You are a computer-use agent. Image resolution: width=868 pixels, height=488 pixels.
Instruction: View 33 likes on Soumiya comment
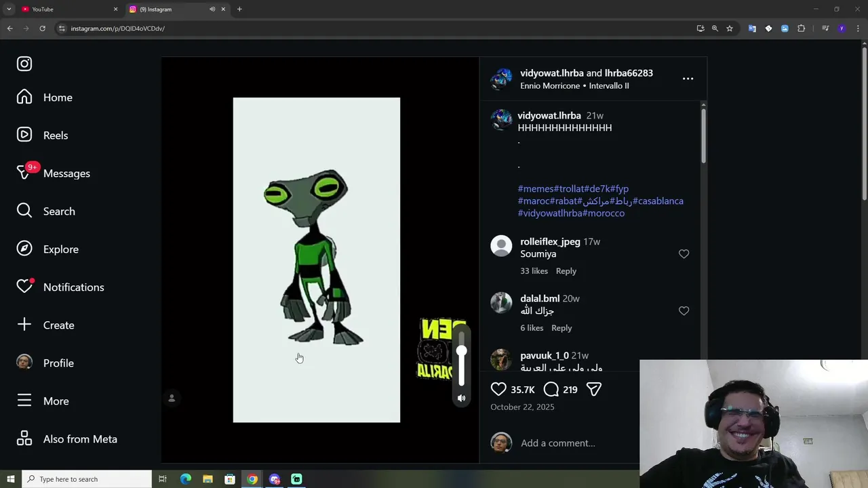(x=534, y=271)
